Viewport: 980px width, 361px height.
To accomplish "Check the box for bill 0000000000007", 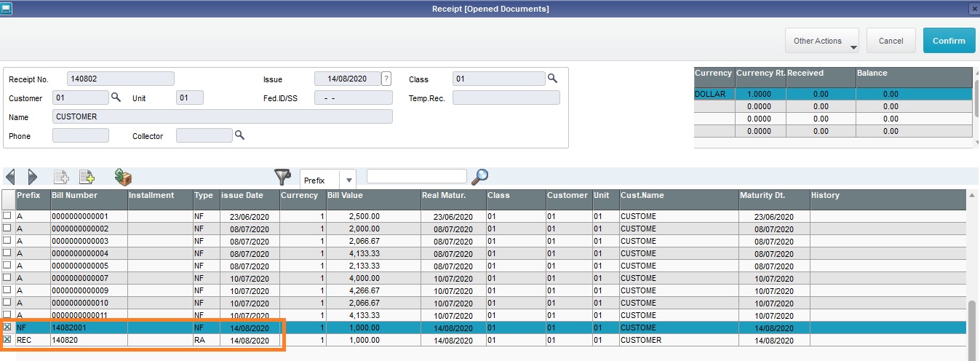I will 7,278.
